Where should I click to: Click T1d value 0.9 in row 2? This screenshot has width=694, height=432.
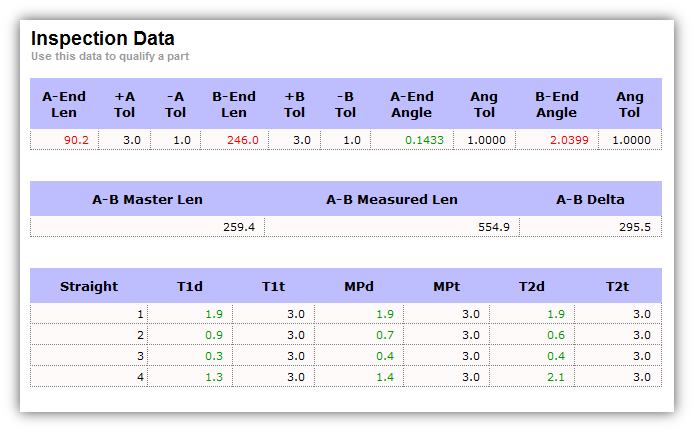(x=214, y=335)
